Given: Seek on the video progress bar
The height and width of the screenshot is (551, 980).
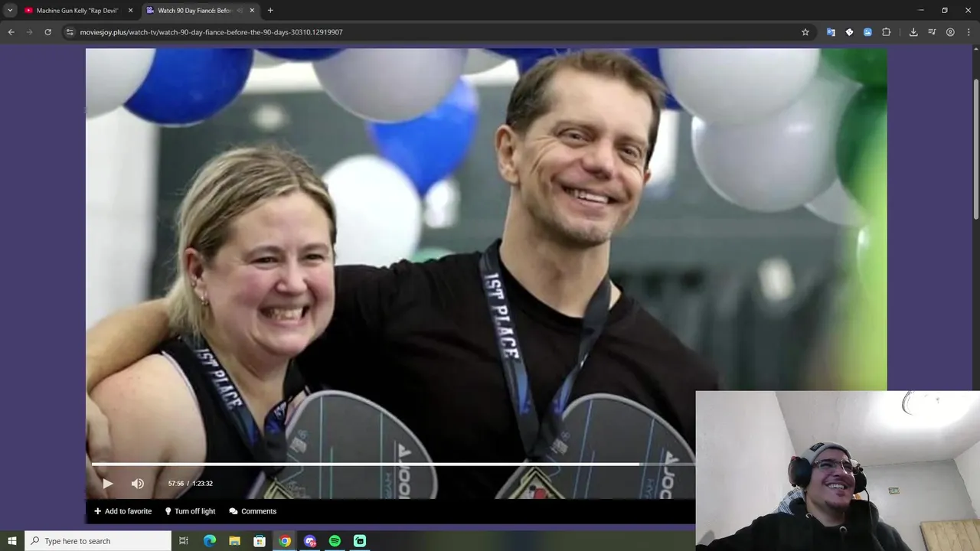Looking at the screenshot, I should pos(394,465).
